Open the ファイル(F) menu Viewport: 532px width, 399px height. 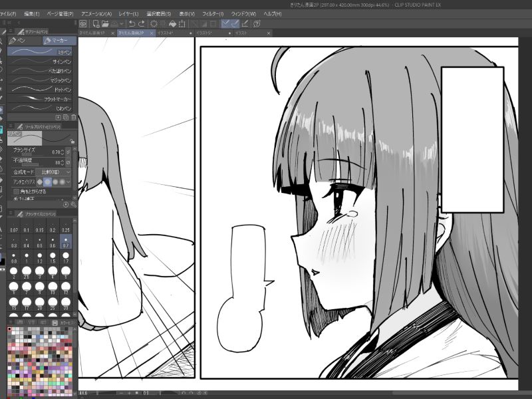click(x=7, y=14)
